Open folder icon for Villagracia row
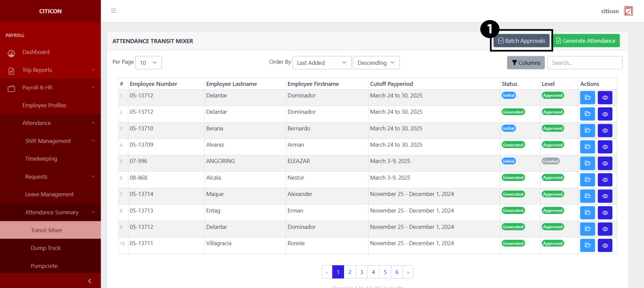The width and height of the screenshot is (644, 288). coord(587,245)
